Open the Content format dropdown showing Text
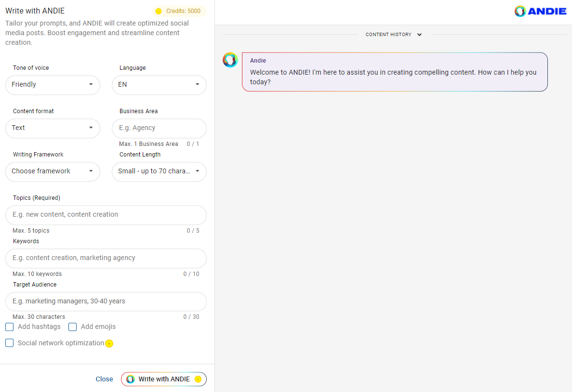This screenshot has width=572, height=392. point(53,129)
